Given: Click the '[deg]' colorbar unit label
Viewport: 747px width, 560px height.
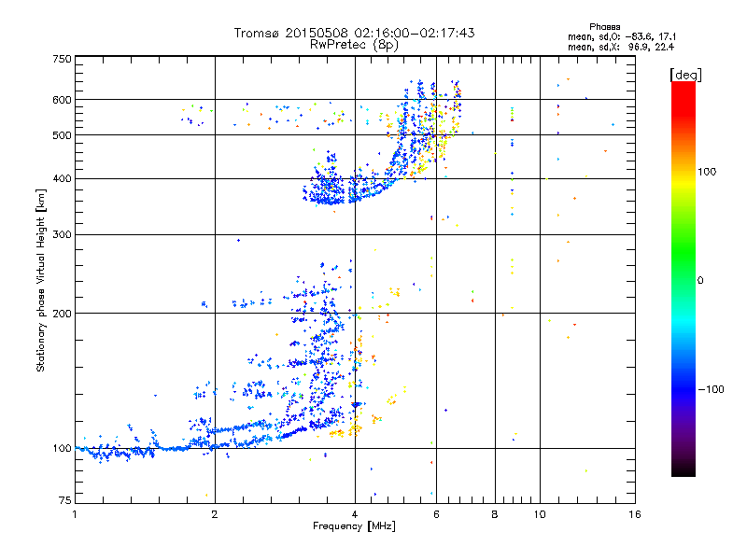Looking at the screenshot, I should point(685,75).
